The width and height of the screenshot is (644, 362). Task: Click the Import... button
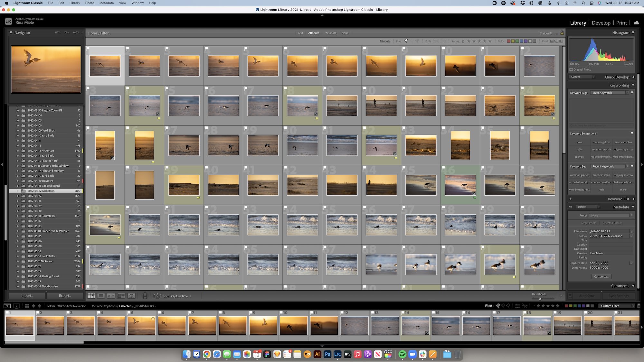tap(27, 296)
